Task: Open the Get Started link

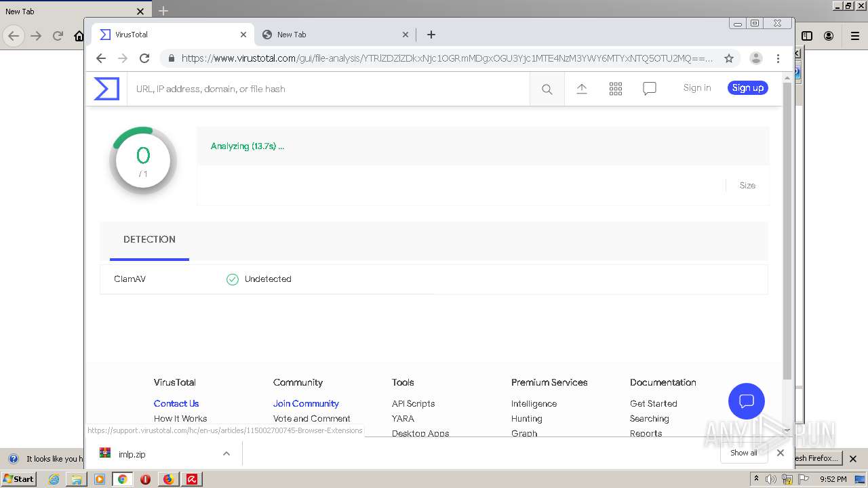Action: [x=653, y=403]
